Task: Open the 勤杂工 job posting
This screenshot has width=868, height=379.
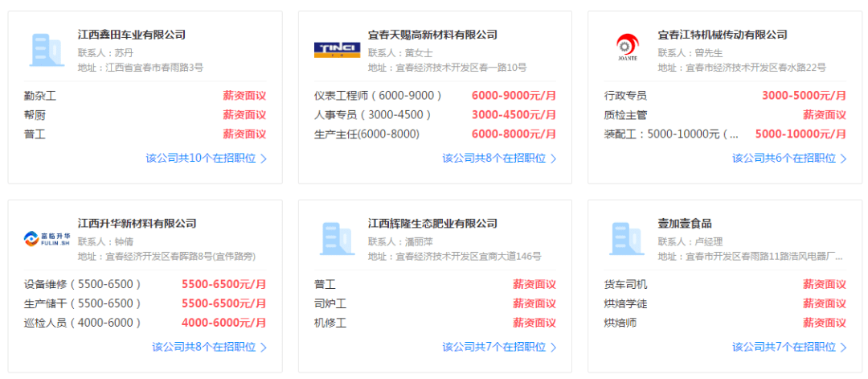Action: (40, 97)
